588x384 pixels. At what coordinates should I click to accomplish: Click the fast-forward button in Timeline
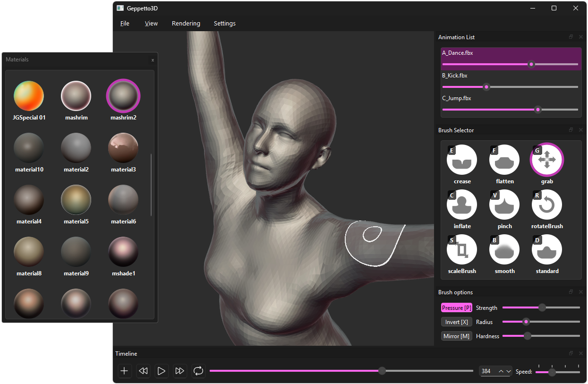click(180, 371)
